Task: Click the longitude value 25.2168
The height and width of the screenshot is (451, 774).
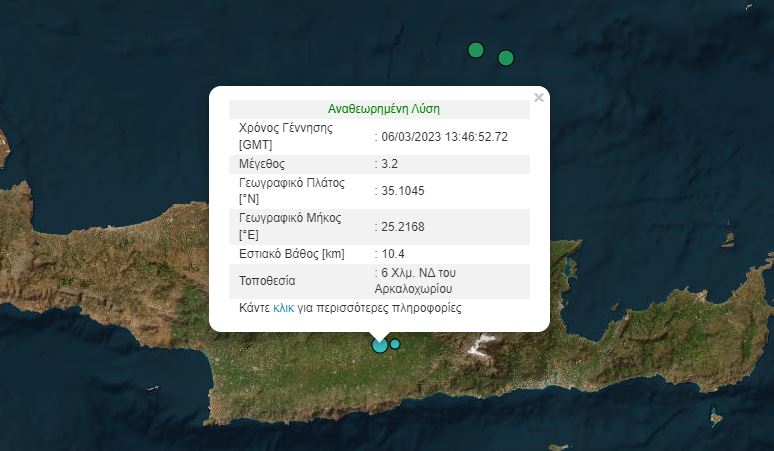Action: tap(402, 227)
